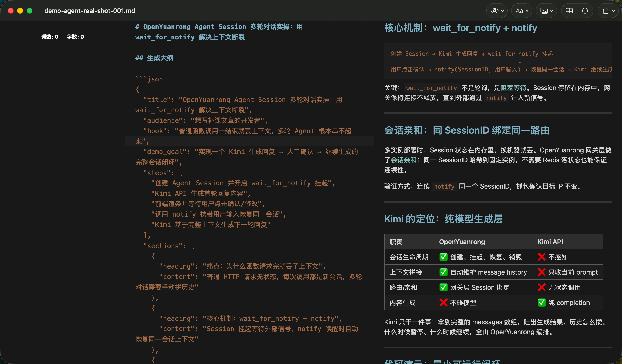Click the "Kimi 基于完整上下文生成下一轮回复" line
This screenshot has height=364, width=622.
click(x=211, y=225)
